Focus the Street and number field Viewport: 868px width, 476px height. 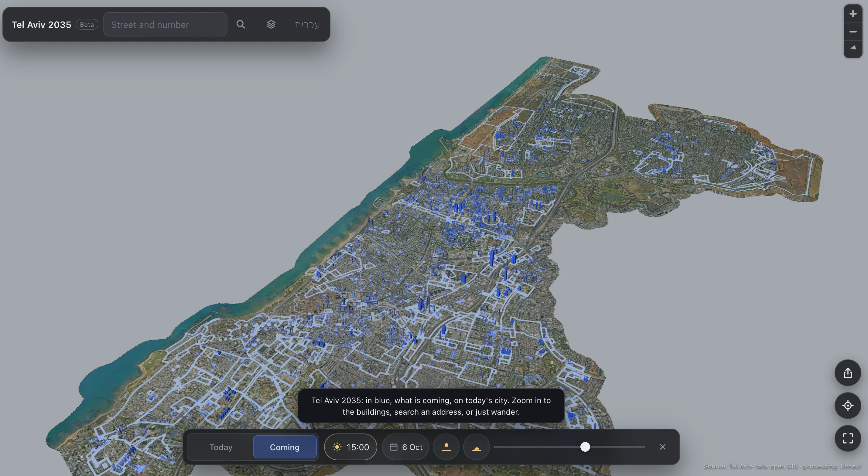pyautogui.click(x=165, y=24)
